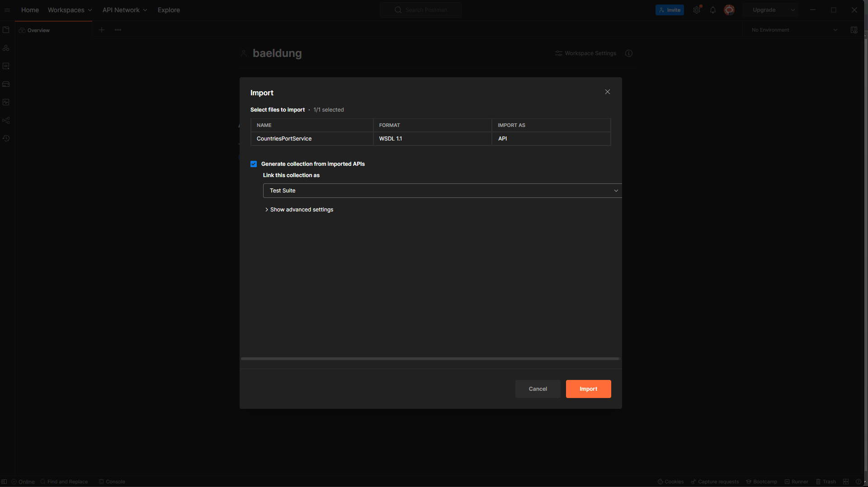Viewport: 868px width, 487px height.
Task: Open the Mock Servers sidebar icon
Action: click(x=6, y=84)
